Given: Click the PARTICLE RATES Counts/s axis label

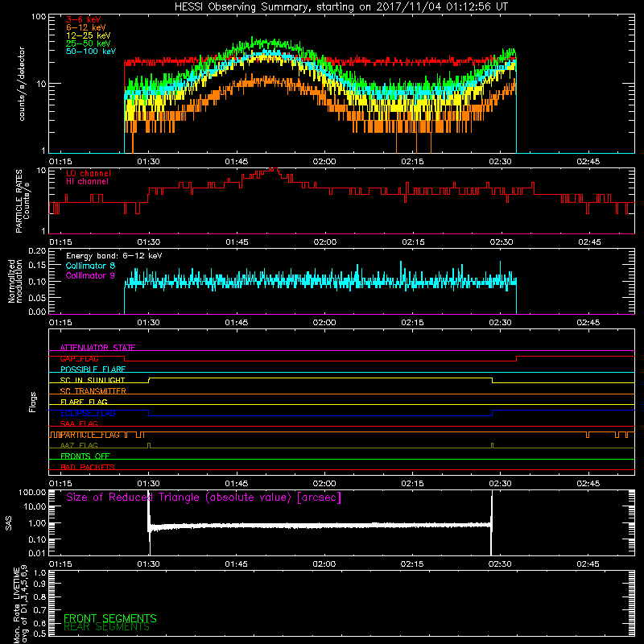Looking at the screenshot, I should 23,201.
